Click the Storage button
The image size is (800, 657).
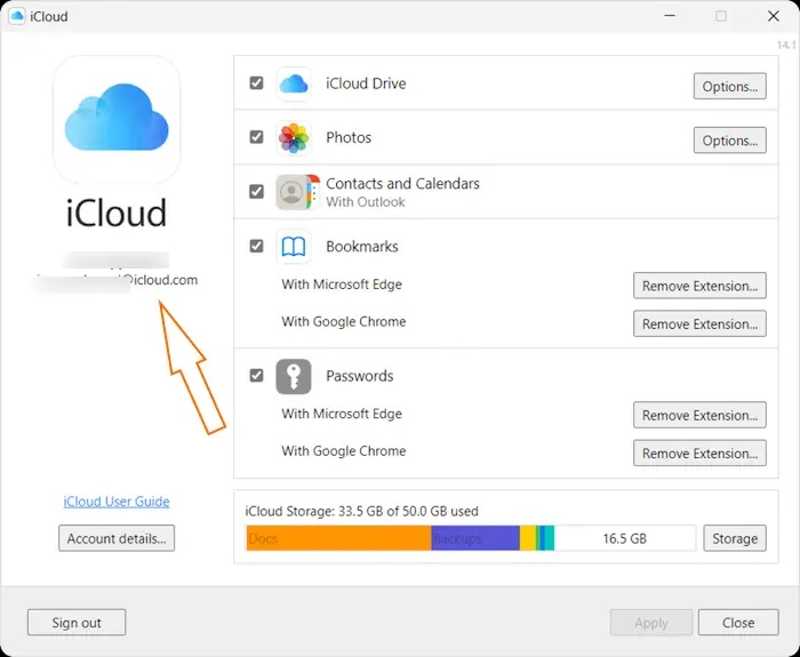pyautogui.click(x=735, y=539)
